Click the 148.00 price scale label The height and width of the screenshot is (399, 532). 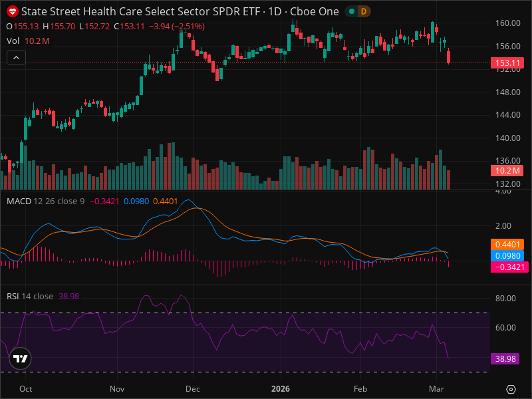[x=507, y=92]
